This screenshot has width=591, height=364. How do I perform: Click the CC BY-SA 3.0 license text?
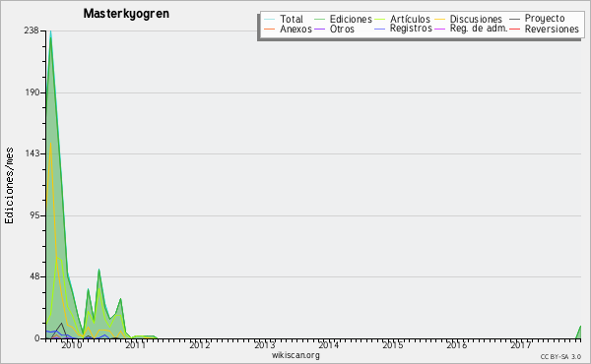coord(560,356)
